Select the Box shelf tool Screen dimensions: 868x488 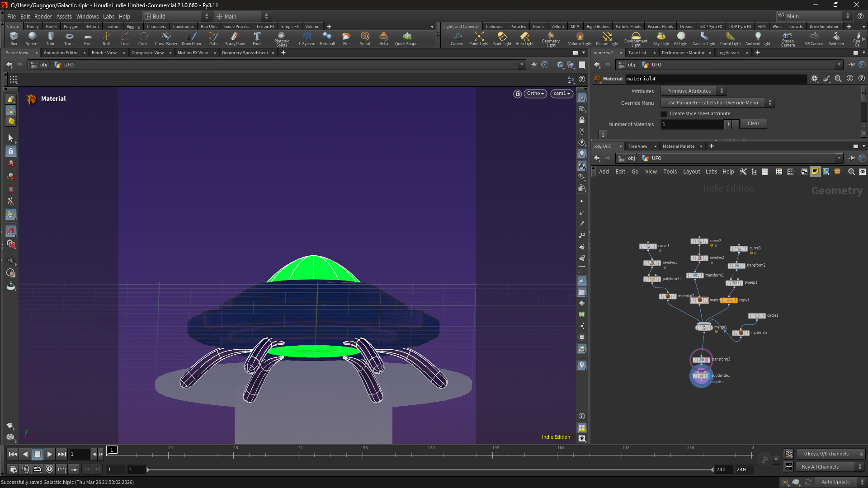coord(14,38)
